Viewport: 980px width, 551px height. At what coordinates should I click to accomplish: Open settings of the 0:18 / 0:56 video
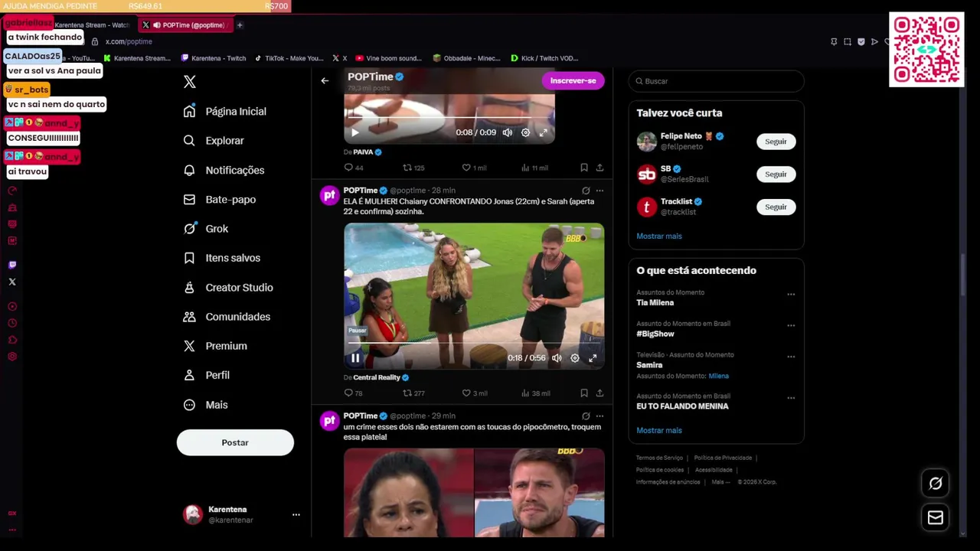click(575, 358)
